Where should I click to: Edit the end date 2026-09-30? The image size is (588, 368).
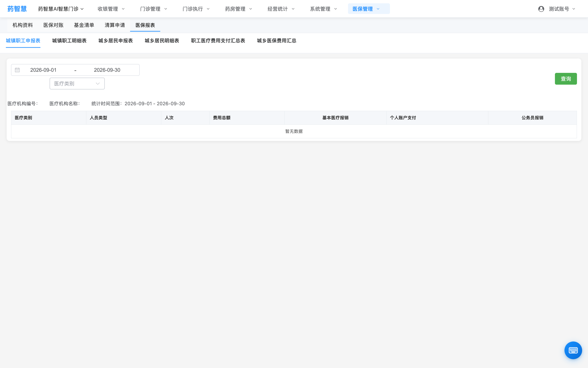pyautogui.click(x=107, y=70)
